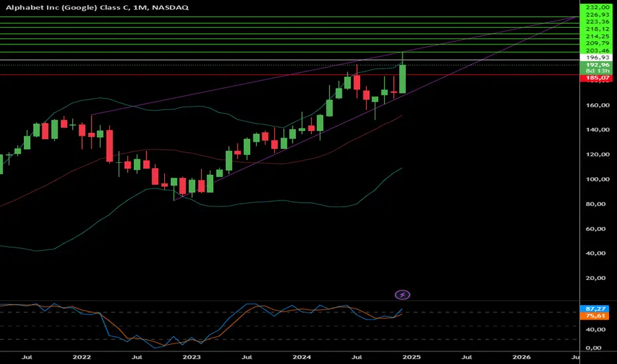The image size is (617, 364).
Task: Select the 226,93 green price label
Action: coord(597,15)
